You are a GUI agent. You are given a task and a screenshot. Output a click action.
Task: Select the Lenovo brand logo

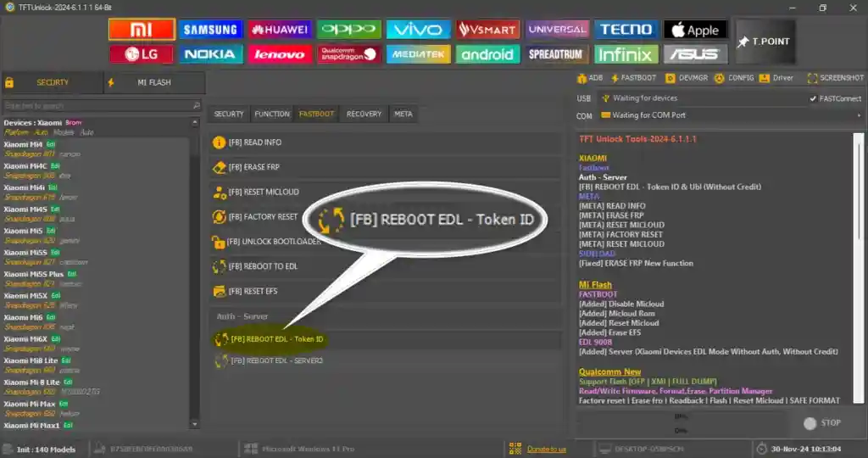(280, 54)
